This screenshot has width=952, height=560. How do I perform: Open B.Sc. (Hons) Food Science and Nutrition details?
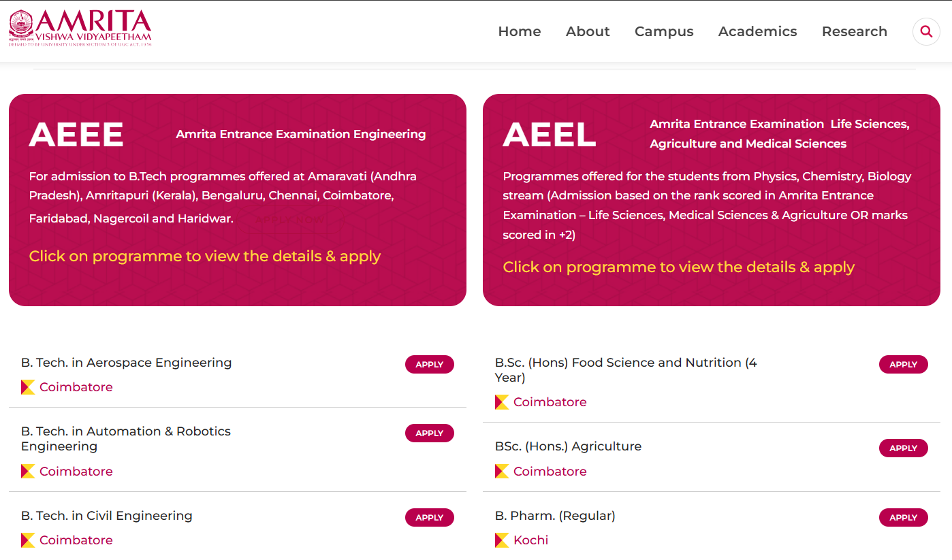click(x=625, y=369)
